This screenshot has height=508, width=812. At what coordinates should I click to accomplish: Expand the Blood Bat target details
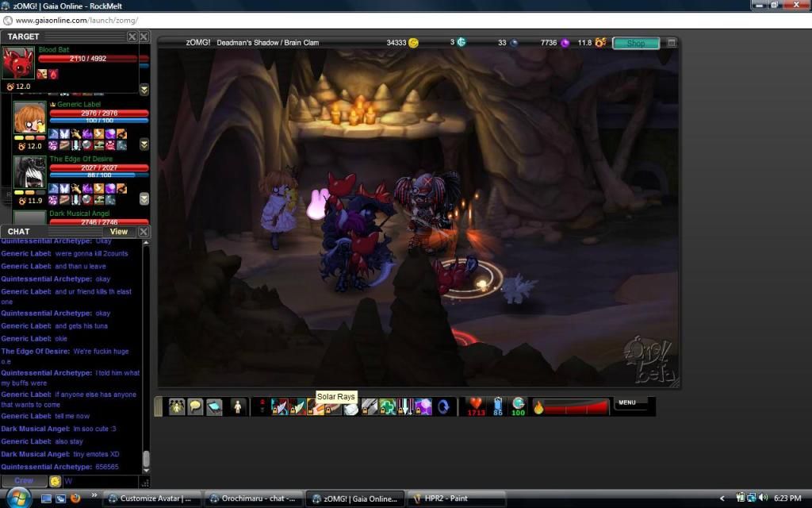[x=144, y=90]
